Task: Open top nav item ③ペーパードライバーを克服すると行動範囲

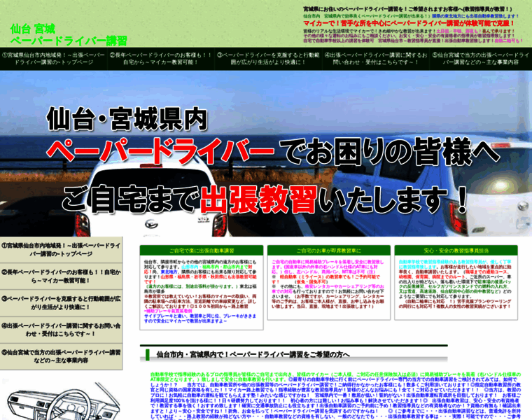Action: [x=268, y=59]
